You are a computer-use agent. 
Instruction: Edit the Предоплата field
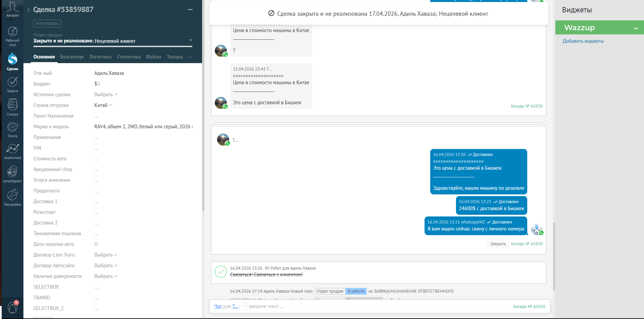point(96,191)
